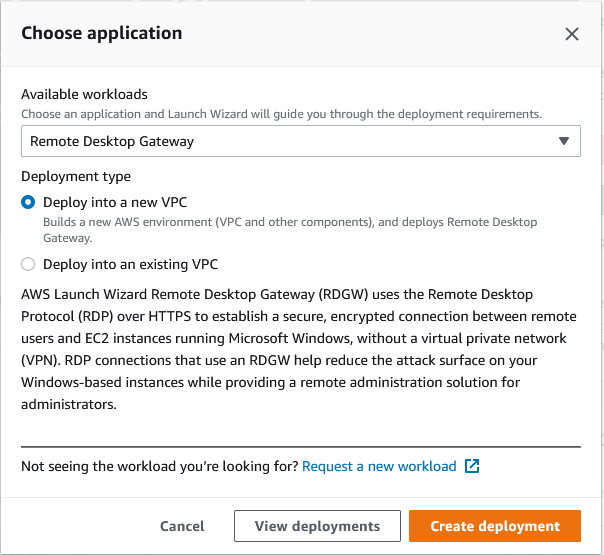Click the Choose application dialog title
This screenshot has height=555, width=604.
[102, 33]
